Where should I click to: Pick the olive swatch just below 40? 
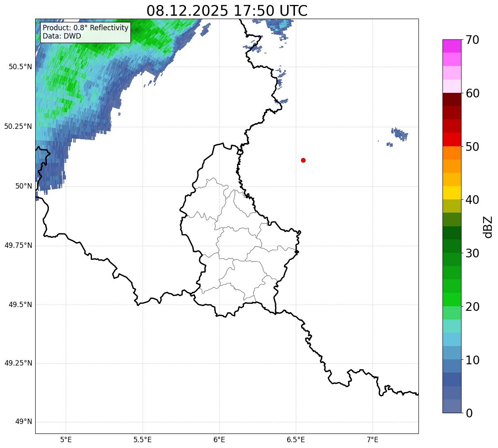tap(452, 206)
